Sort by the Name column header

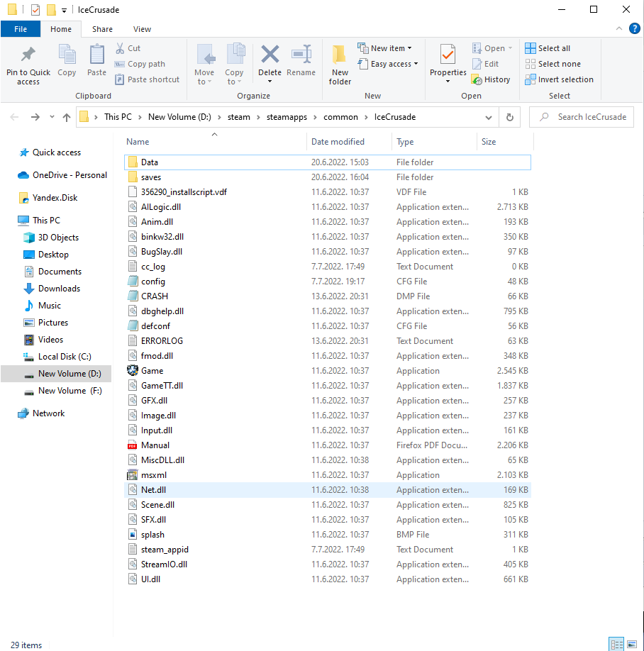[216, 142]
